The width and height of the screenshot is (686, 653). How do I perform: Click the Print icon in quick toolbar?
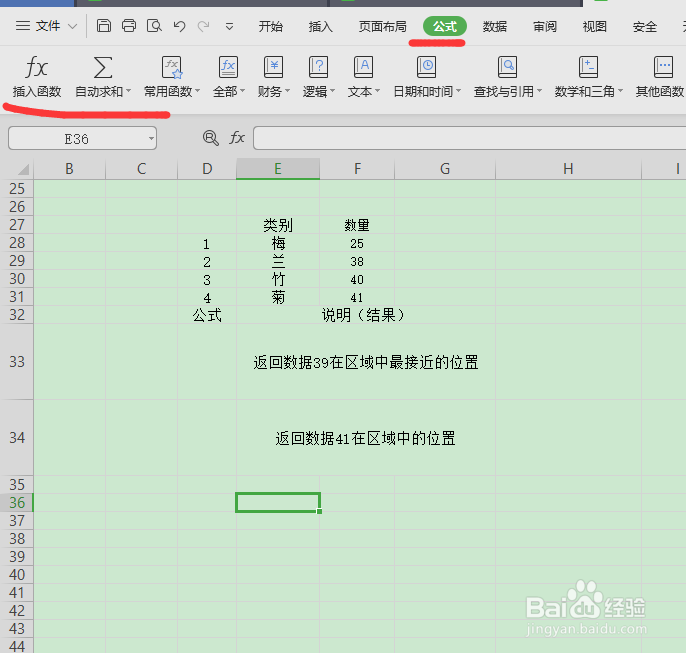pos(129,26)
